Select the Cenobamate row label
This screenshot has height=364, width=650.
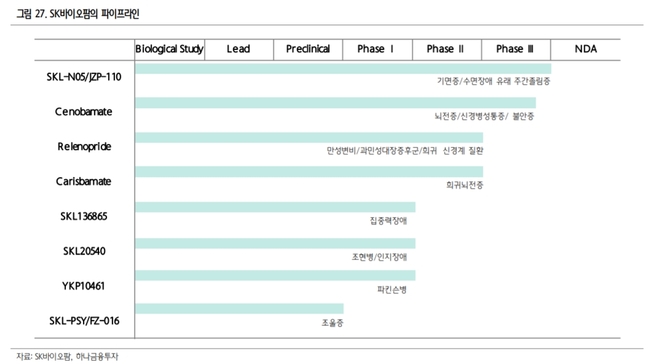pyautogui.click(x=83, y=112)
